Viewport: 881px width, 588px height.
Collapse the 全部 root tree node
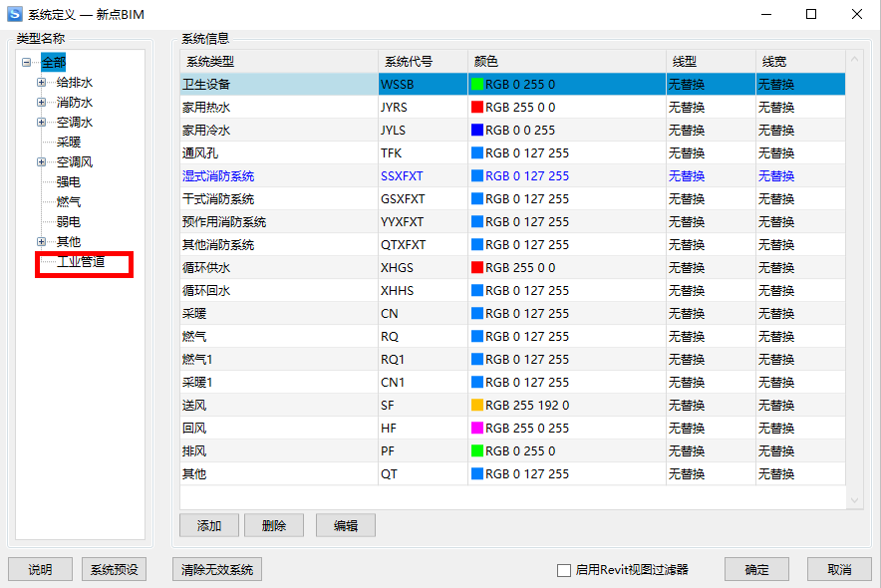[x=26, y=63]
